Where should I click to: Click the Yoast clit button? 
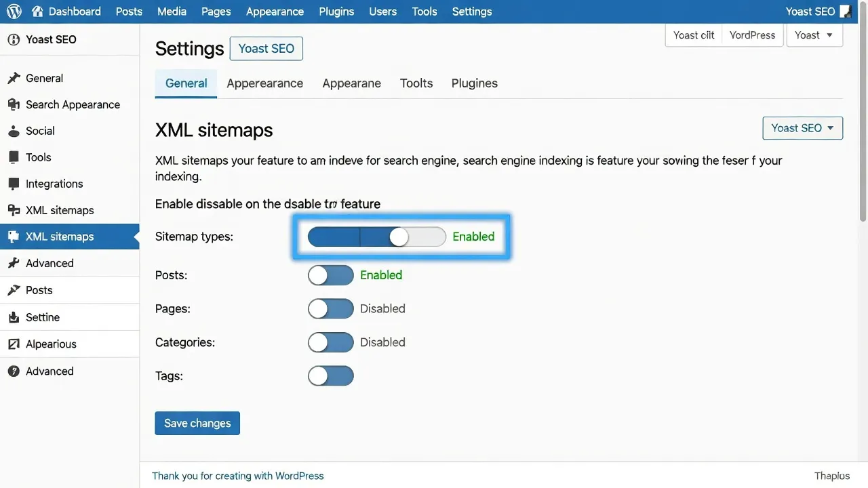tap(694, 35)
